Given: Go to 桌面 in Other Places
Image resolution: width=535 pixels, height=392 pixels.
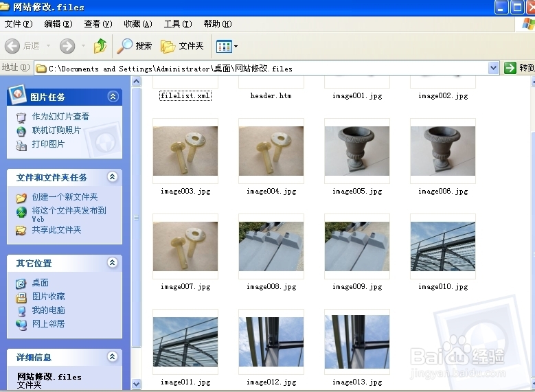Looking at the screenshot, I should pos(41,283).
